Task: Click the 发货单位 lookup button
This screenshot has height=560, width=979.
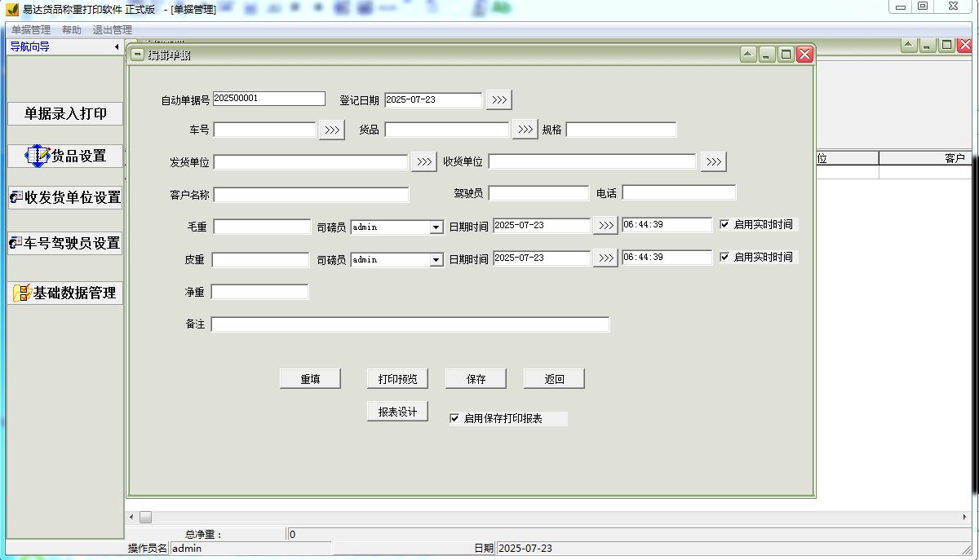Action: (x=423, y=161)
